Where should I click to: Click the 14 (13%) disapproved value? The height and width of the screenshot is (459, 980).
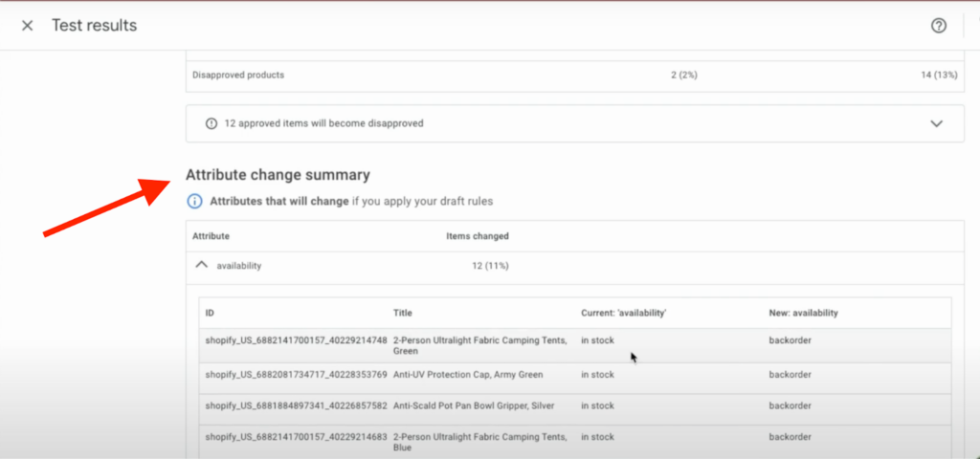coord(939,75)
